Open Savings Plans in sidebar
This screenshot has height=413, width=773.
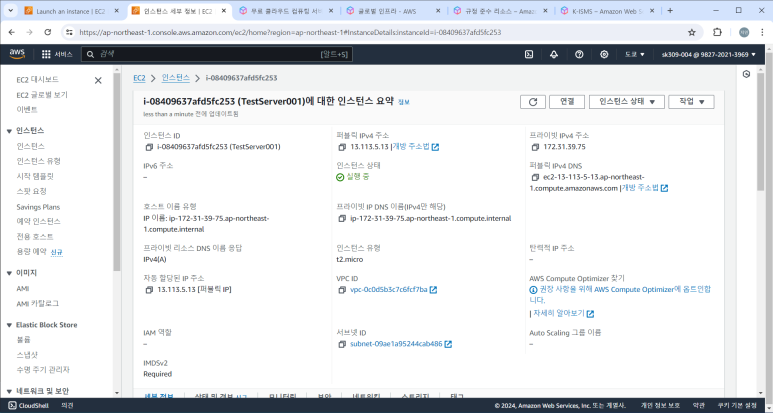[38, 207]
